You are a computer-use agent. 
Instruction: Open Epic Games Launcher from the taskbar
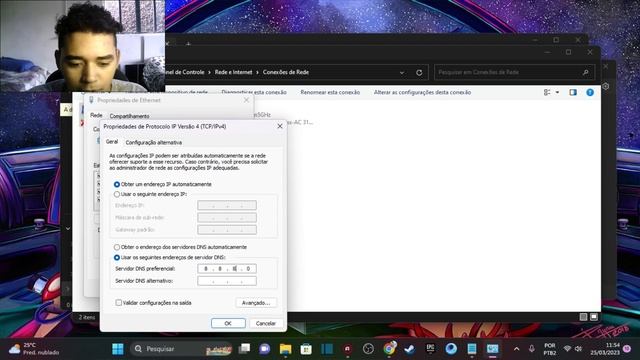coord(430,349)
